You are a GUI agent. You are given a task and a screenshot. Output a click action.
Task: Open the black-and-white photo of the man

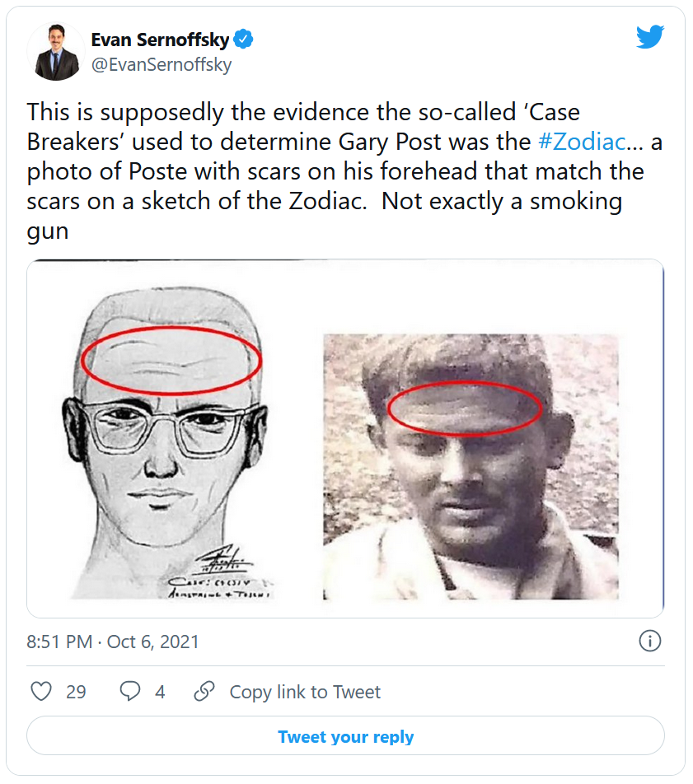470,466
